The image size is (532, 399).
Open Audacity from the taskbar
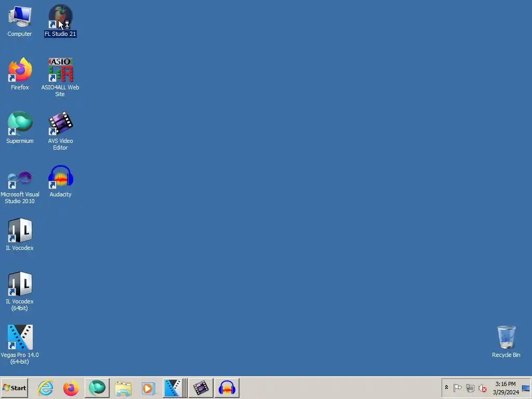click(x=227, y=388)
